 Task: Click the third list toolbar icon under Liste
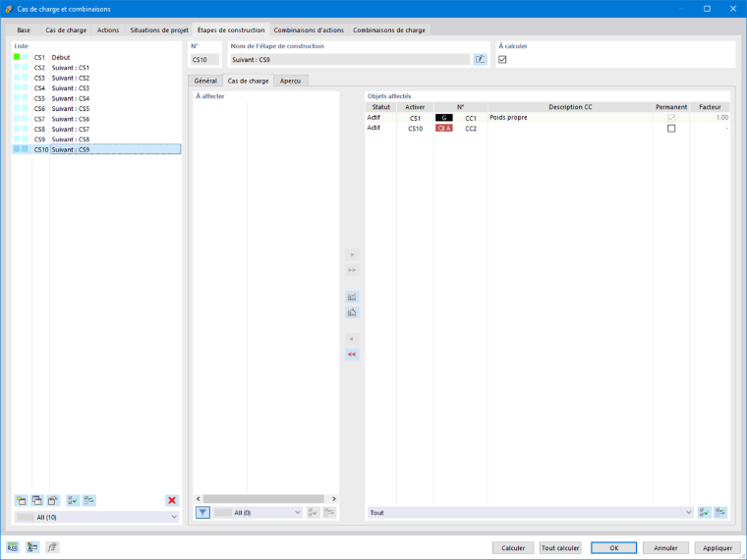(x=52, y=500)
